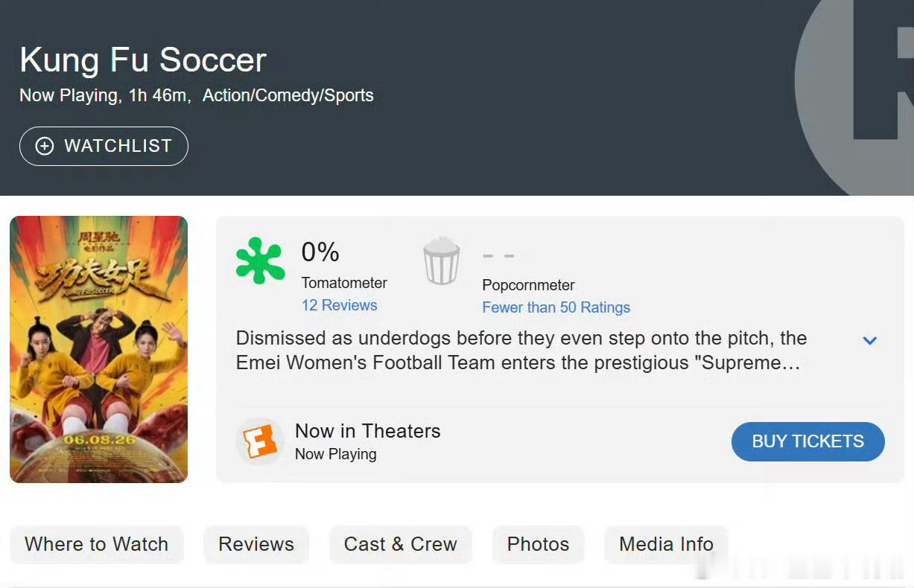This screenshot has height=588, width=914.
Task: Expand the movie synopsis chevron
Action: click(x=869, y=340)
